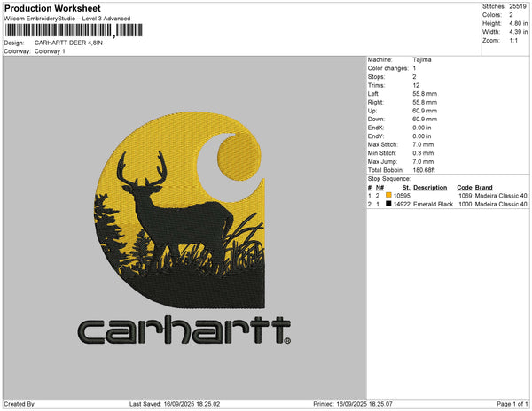532x411 pixels.
Task: Click the Up value 60.9 mm
Action: pos(425,111)
